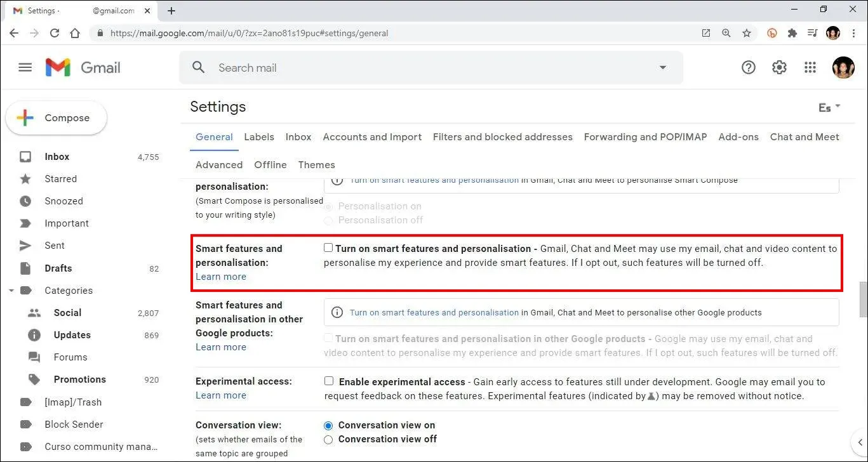Select Conversation view off
Screen dimensions: 868x462
pyautogui.click(x=328, y=439)
